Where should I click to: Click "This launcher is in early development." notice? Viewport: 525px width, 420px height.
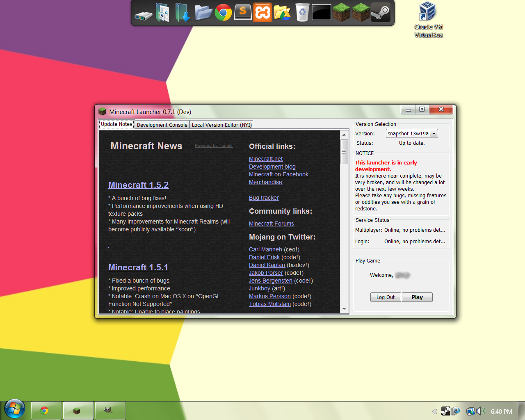coord(386,166)
